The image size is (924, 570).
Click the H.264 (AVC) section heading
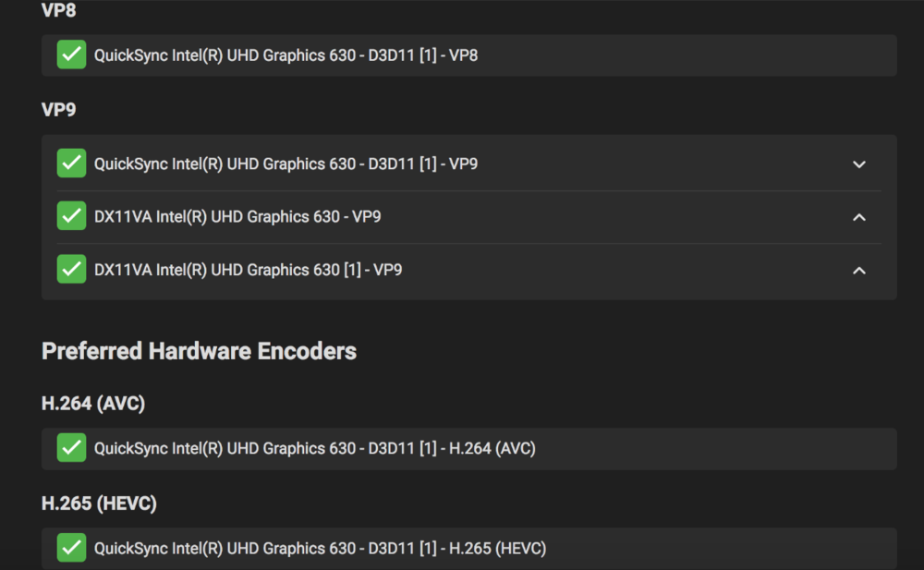[x=93, y=404]
